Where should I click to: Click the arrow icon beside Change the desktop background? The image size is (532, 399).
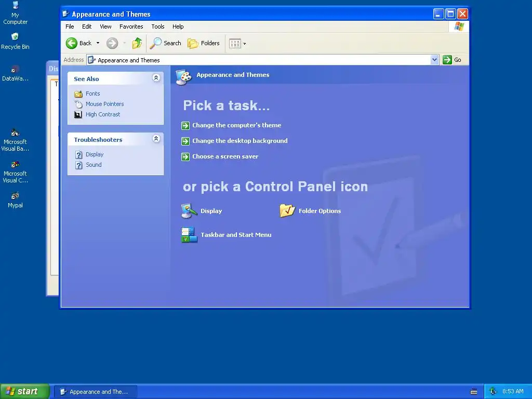[x=185, y=141]
